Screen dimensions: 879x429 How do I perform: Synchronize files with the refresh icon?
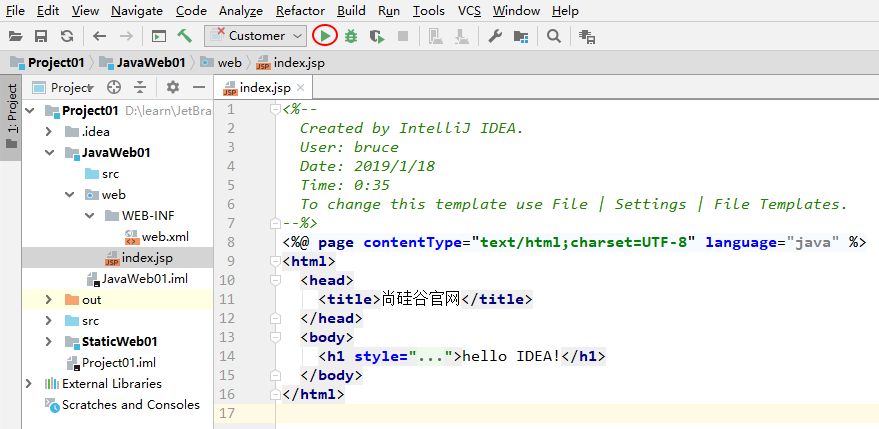coord(67,36)
